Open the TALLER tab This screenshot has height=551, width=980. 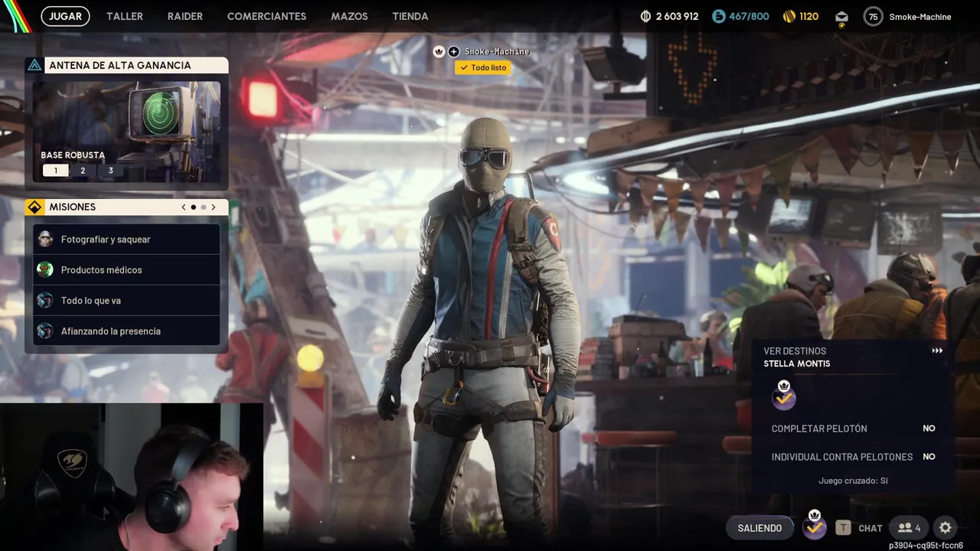[x=125, y=16]
